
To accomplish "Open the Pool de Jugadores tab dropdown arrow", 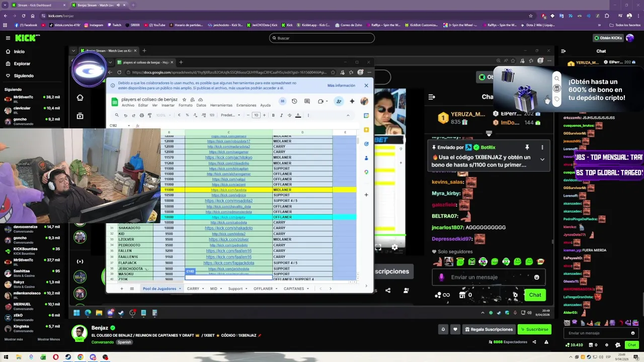I will tap(180, 289).
